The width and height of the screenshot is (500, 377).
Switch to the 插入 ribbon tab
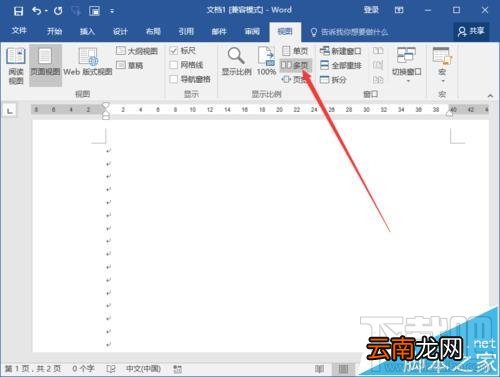(x=87, y=31)
